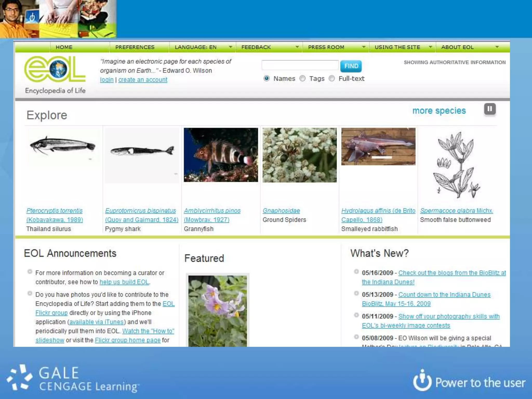Click the featured purple flower photo

pyautogui.click(x=217, y=311)
